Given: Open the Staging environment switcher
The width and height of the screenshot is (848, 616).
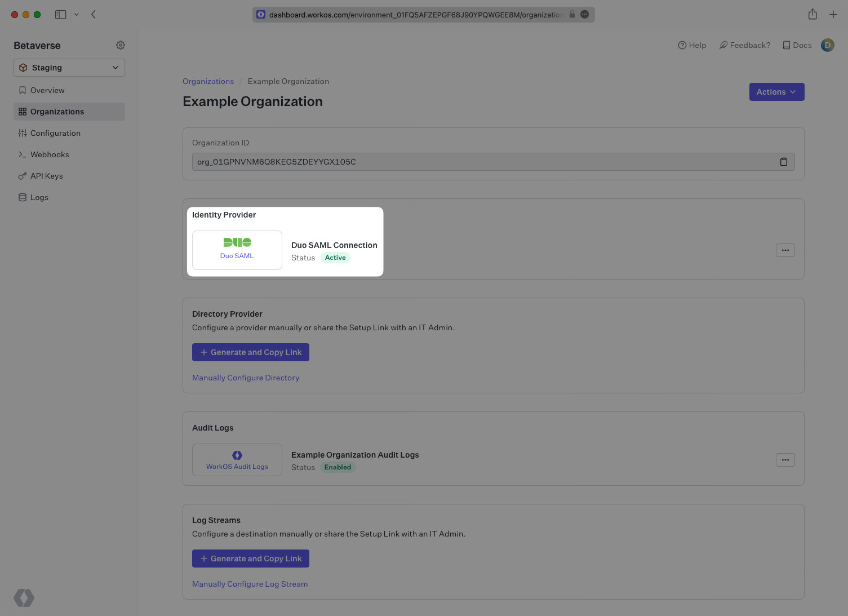Looking at the screenshot, I should coord(69,68).
